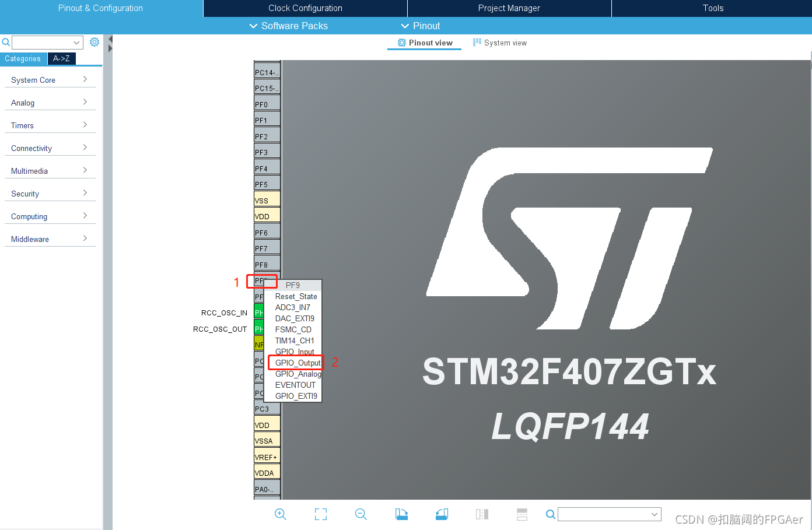Click the fit-to-screen frame icon
This screenshot has width=812, height=530.
[x=321, y=514]
